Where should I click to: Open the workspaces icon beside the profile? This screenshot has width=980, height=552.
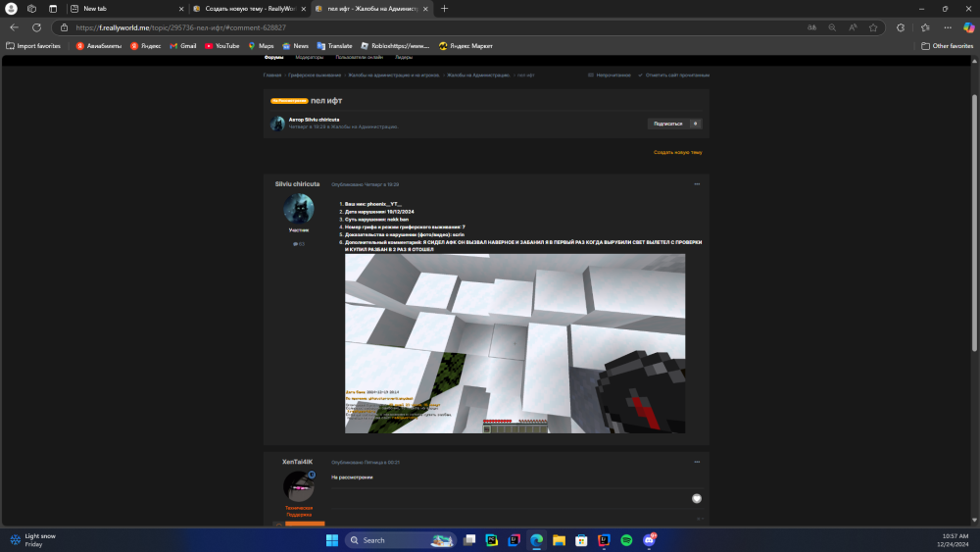[x=32, y=9]
